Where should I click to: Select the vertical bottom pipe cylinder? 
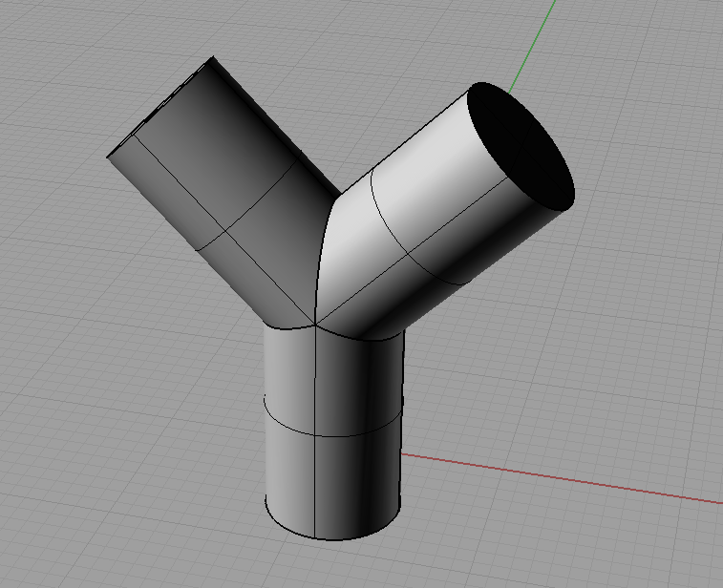(334, 433)
